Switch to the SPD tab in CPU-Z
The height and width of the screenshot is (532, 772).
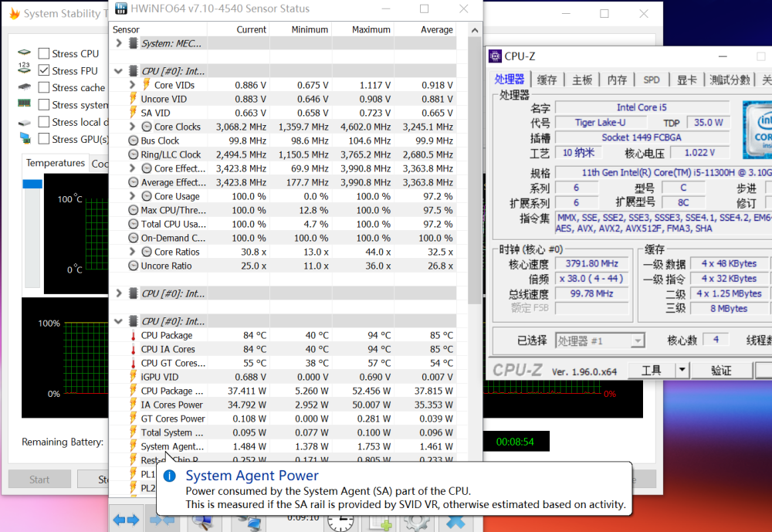tap(652, 80)
